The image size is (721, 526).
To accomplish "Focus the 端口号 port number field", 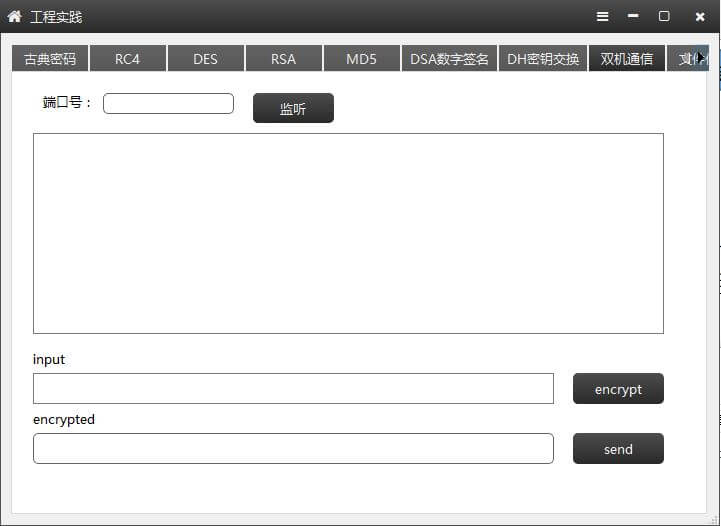I will coord(168,104).
